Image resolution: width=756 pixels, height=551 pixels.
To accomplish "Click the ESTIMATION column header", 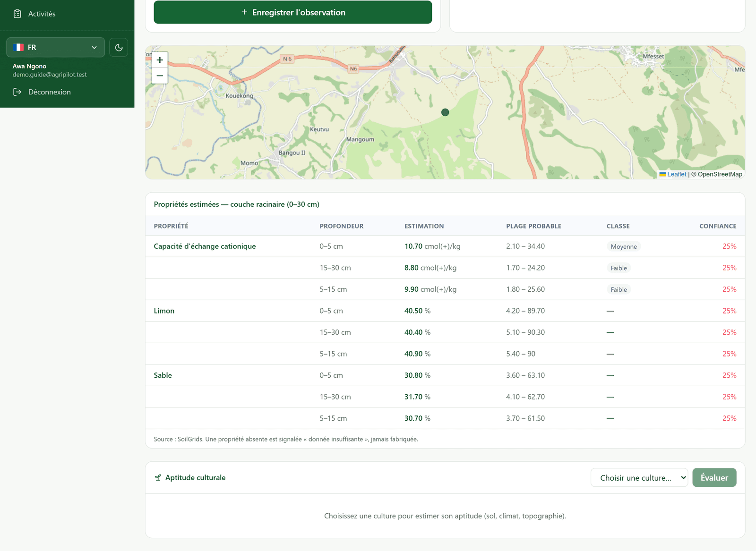I will [x=424, y=226].
